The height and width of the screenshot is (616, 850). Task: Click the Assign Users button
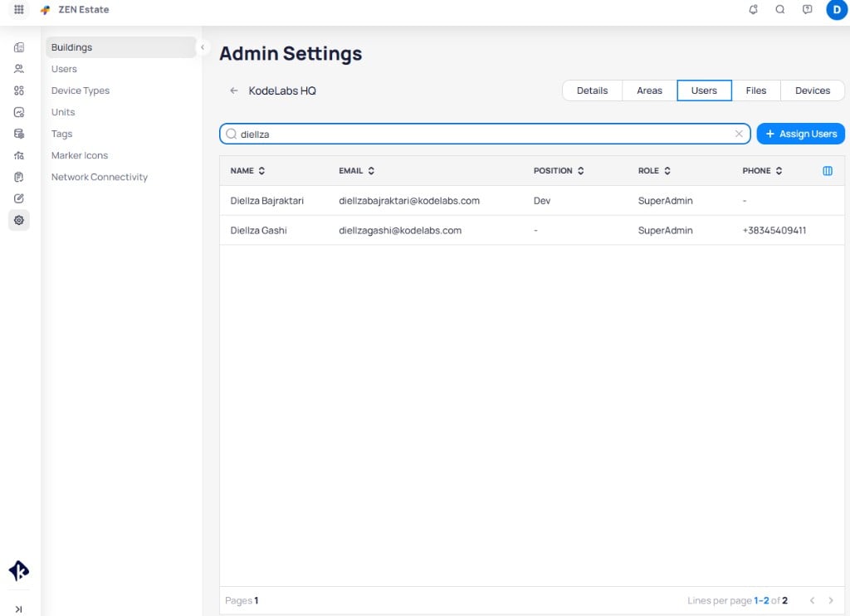pyautogui.click(x=801, y=134)
